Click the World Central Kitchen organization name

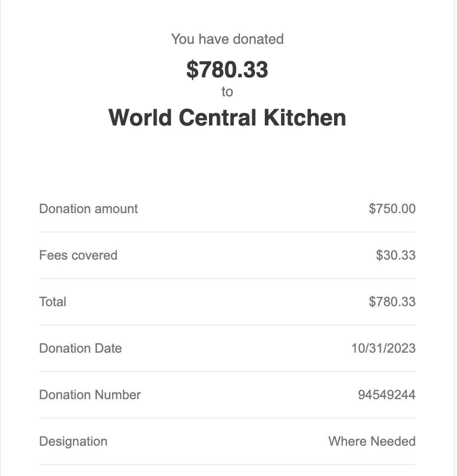(227, 117)
